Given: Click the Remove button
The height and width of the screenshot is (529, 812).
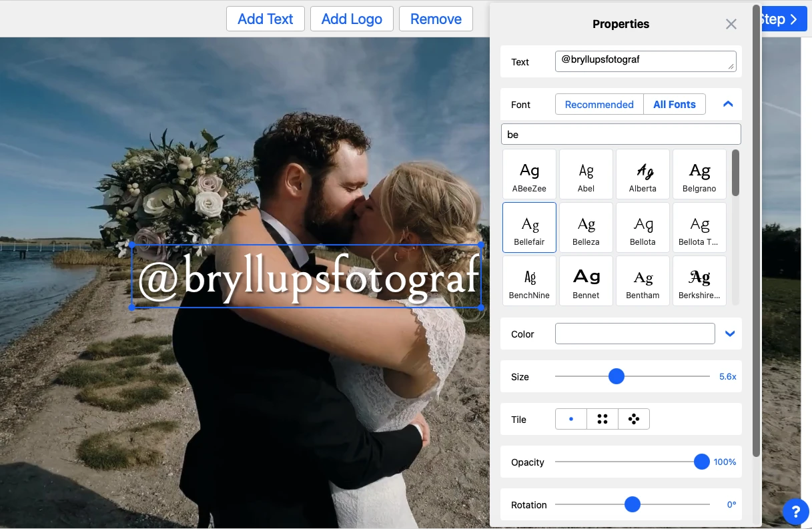Looking at the screenshot, I should click(x=436, y=19).
